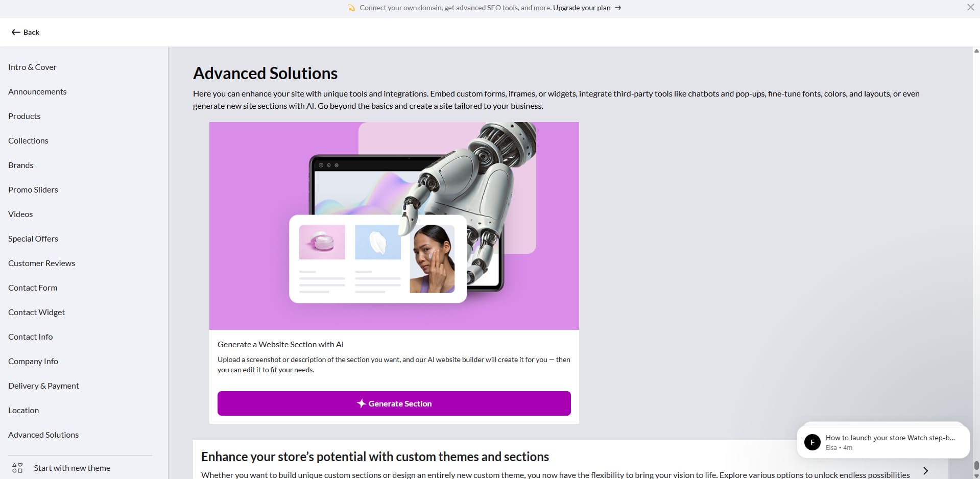Go to the Location sidebar item
Viewport: 980px width, 479px height.
click(x=23, y=410)
